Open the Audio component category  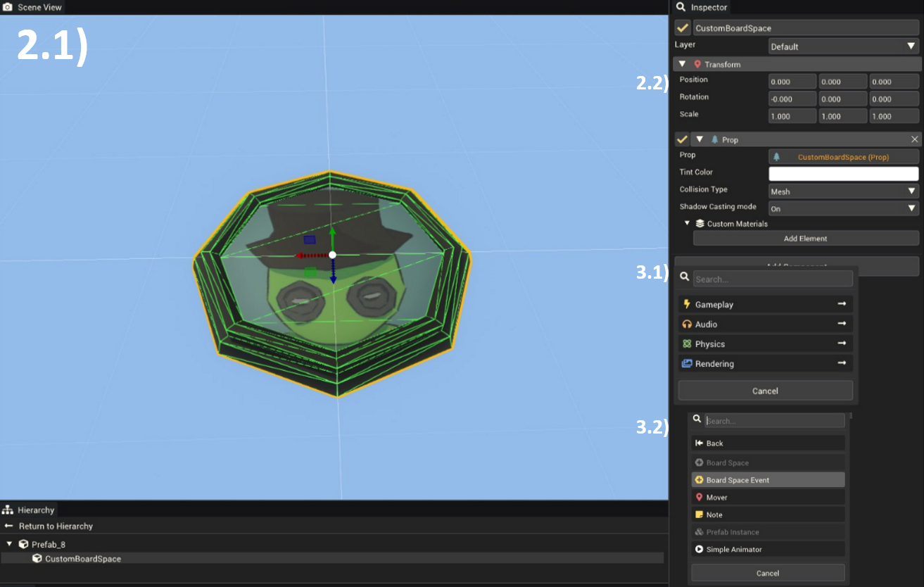(765, 324)
